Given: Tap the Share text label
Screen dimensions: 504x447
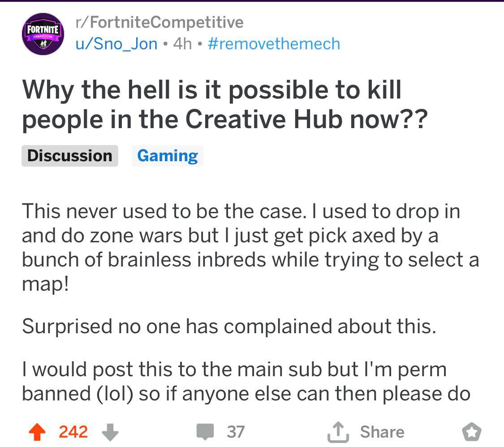Looking at the screenshot, I should coord(382,431).
